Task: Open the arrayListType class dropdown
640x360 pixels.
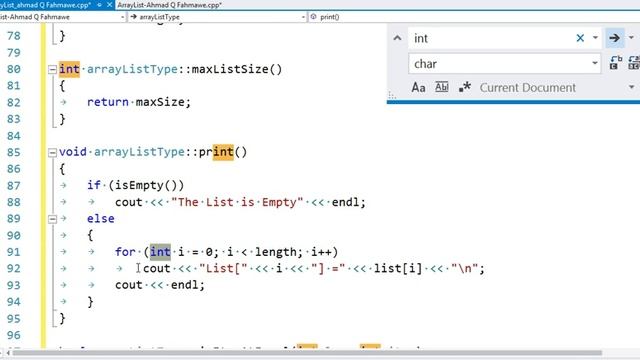Action: pos(303,17)
